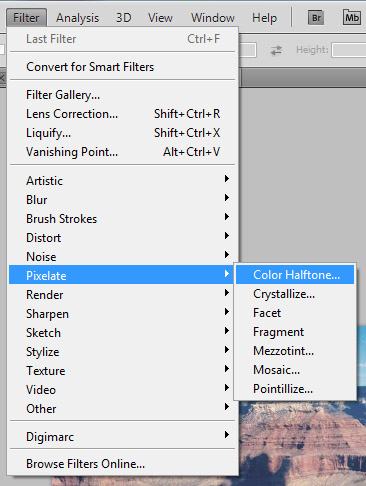Open Vanishing Point filter
Image resolution: width=366 pixels, height=486 pixels.
click(x=123, y=152)
